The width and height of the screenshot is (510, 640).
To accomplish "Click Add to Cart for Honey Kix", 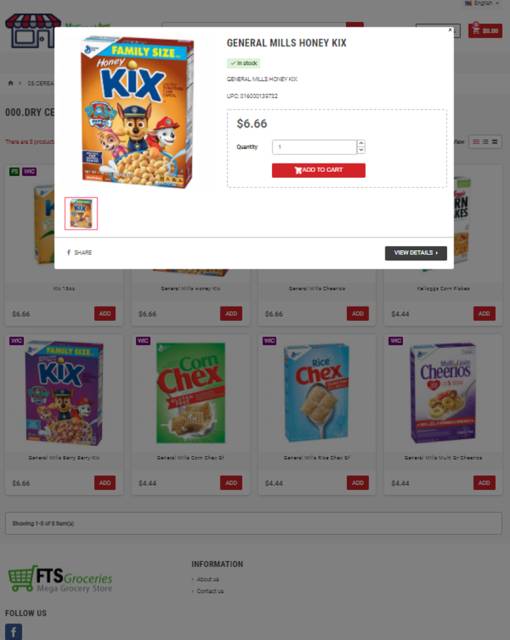I will [x=319, y=170].
